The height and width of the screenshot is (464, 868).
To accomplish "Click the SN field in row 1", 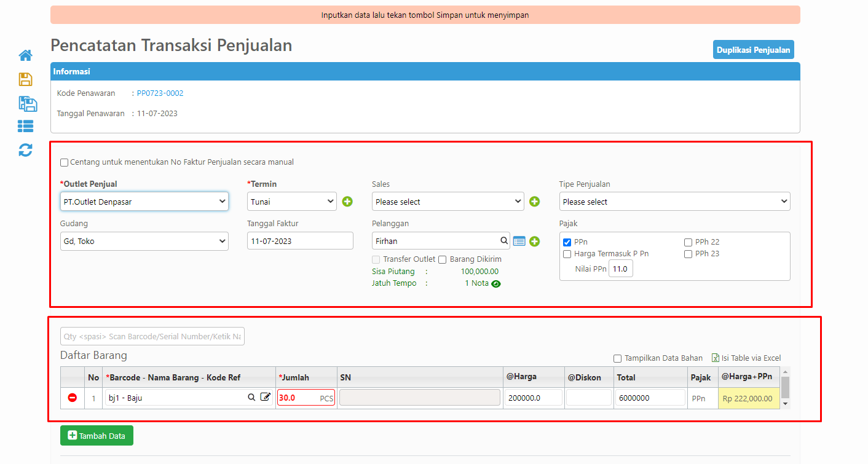I will click(x=420, y=398).
